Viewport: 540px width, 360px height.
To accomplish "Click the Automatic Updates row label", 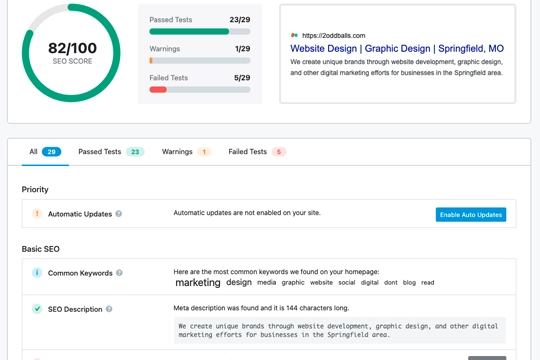I will (80, 214).
